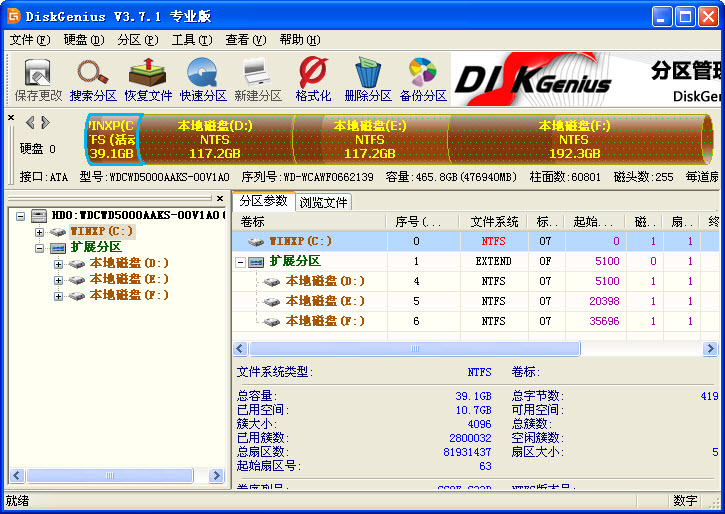Close the left tree panel
This screenshot has width=725, height=514.
pyautogui.click(x=221, y=198)
